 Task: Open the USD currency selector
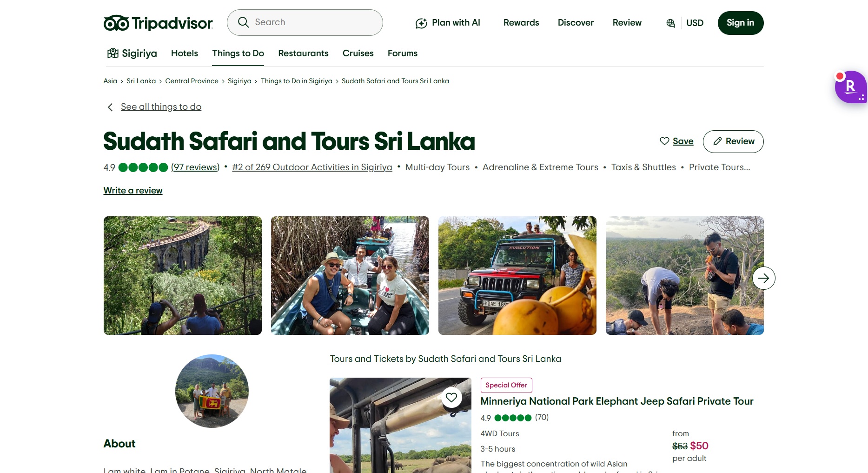pyautogui.click(x=695, y=22)
